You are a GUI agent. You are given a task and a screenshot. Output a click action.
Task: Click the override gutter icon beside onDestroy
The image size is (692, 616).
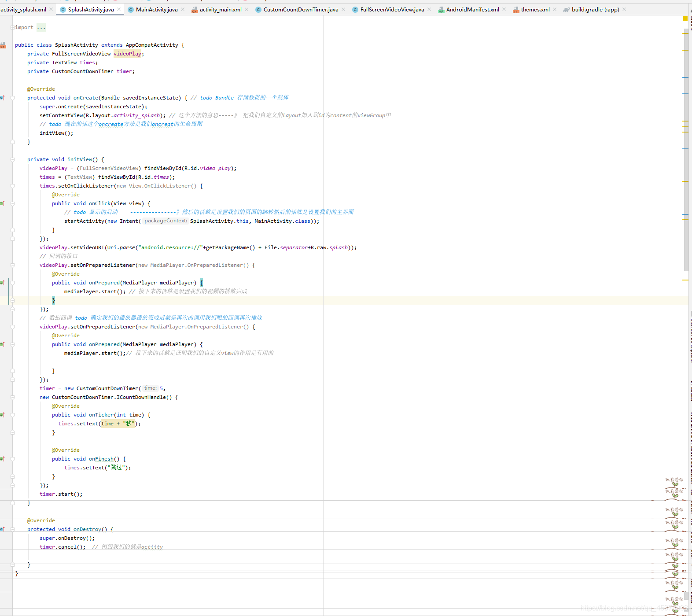click(2, 529)
